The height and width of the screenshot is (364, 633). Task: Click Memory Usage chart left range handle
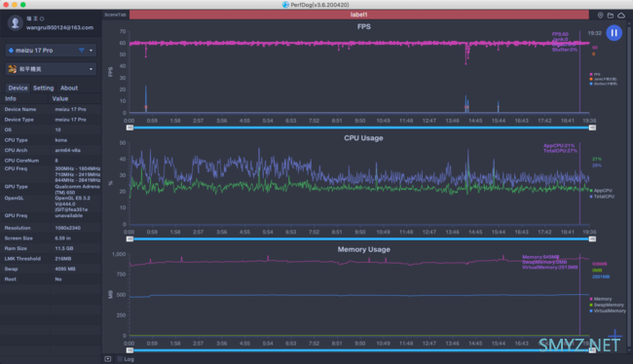tap(130, 350)
